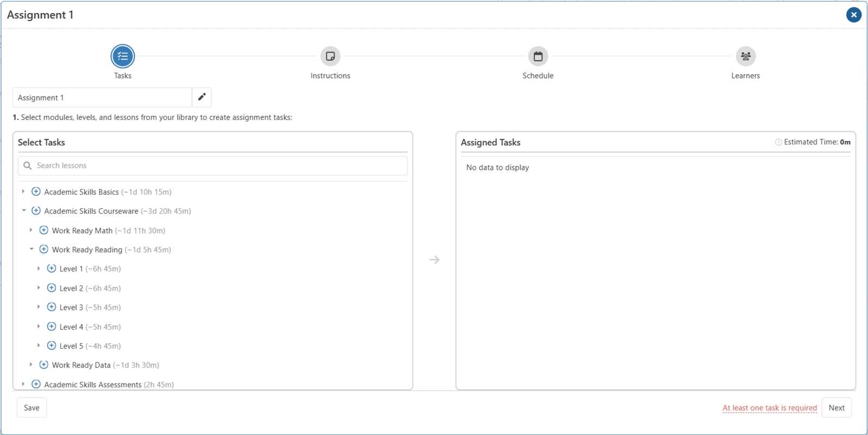The height and width of the screenshot is (435, 868).
Task: Select 'Academic Skills Basics' row text
Action: click(x=81, y=192)
